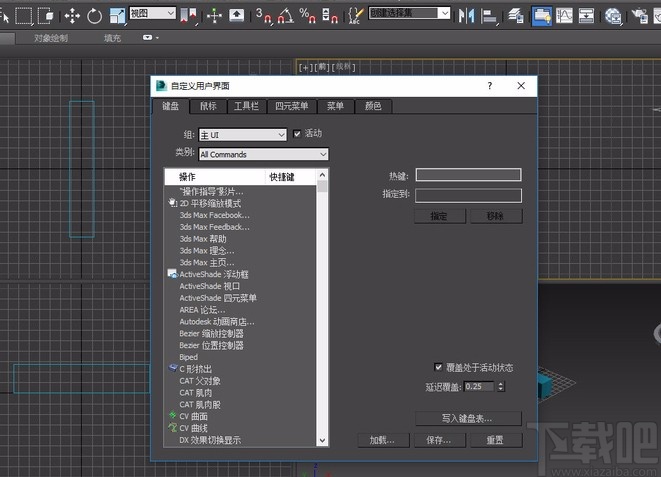Click the Align tool icon

[x=489, y=16]
